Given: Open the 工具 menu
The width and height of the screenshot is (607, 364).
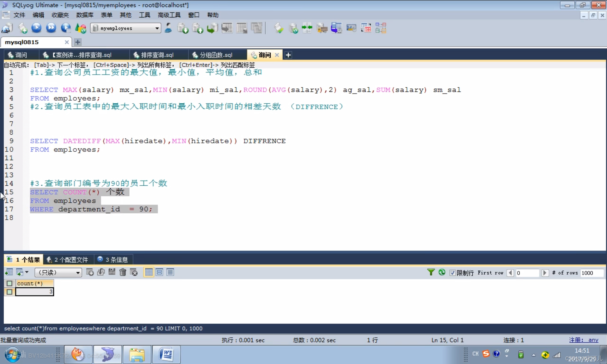Looking at the screenshot, I should click(144, 15).
